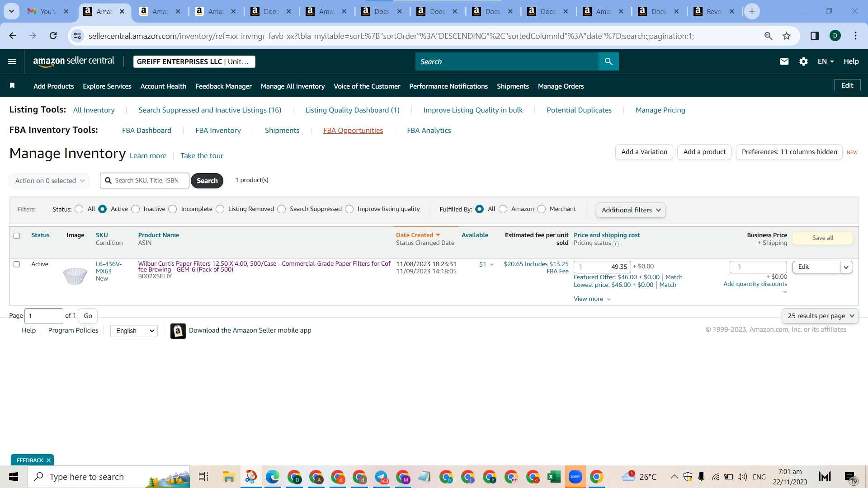Expand the Action on 0 selected dropdown
The height and width of the screenshot is (488, 868).
(x=49, y=181)
